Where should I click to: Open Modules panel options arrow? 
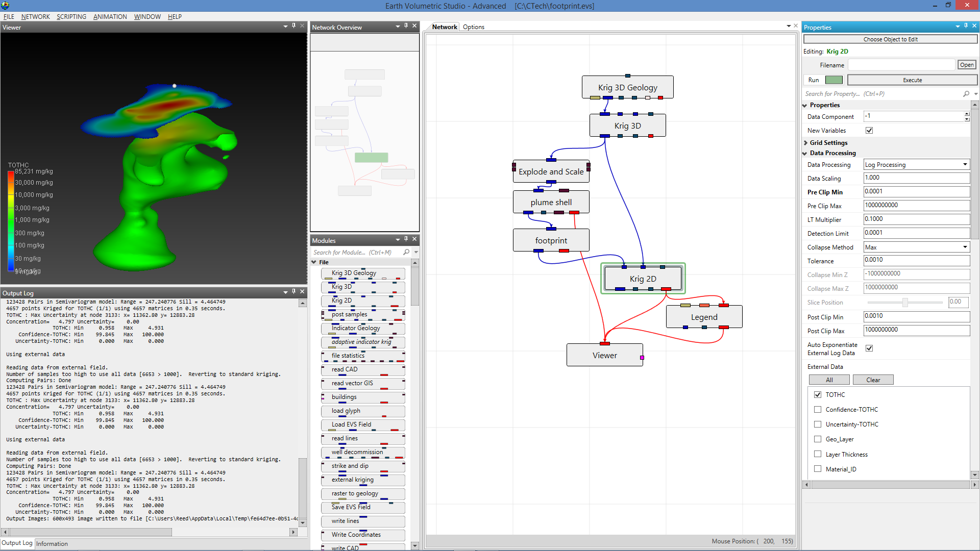point(398,239)
